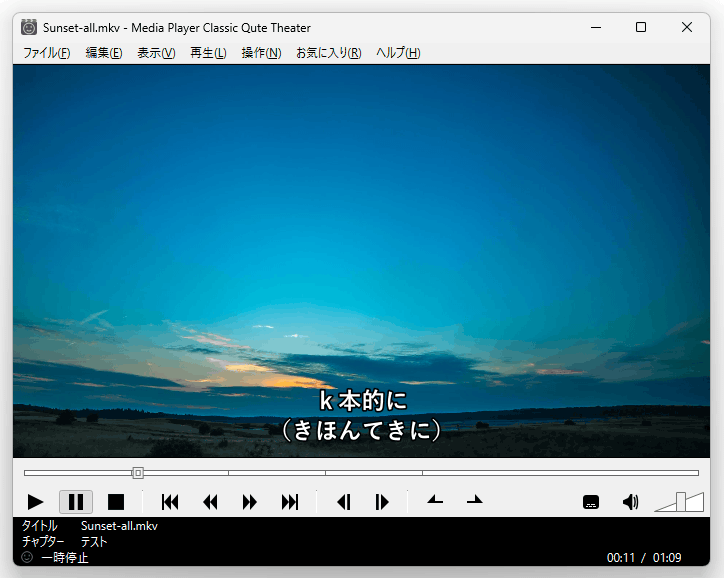The image size is (724, 578).
Task: Open the ファイル(F) menu
Action: coord(47,53)
